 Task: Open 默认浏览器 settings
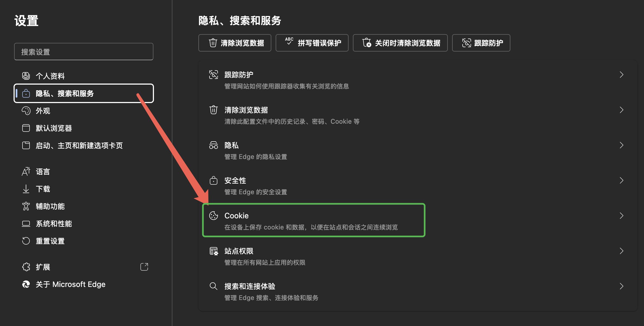pos(84,128)
